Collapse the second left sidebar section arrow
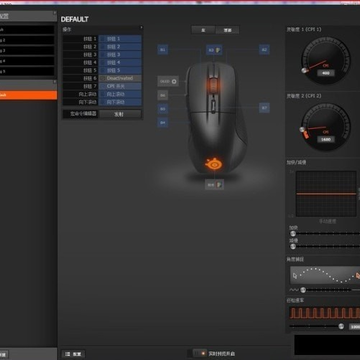 coord(55,82)
